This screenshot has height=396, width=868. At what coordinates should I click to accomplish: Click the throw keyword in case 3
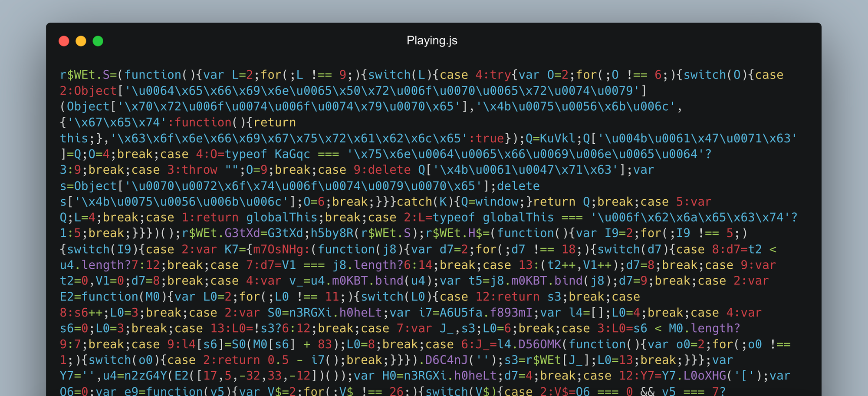(199, 170)
